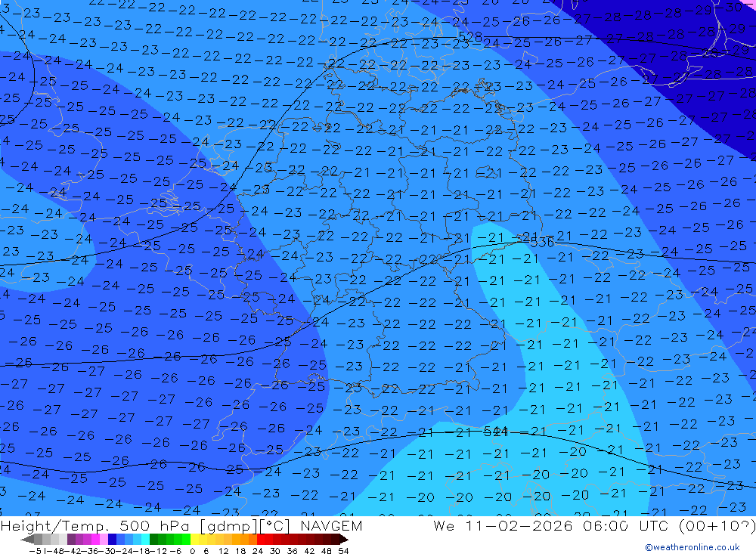This screenshot has height=554, width=756.
Task: Click the legend tick label 54
Action: (x=343, y=551)
